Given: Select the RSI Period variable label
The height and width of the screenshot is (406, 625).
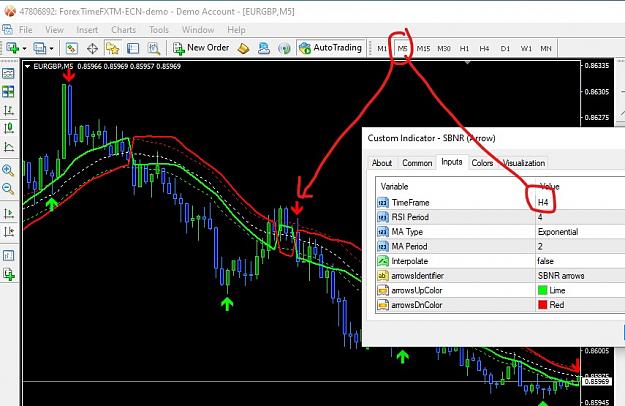Looking at the screenshot, I should coord(410,217).
